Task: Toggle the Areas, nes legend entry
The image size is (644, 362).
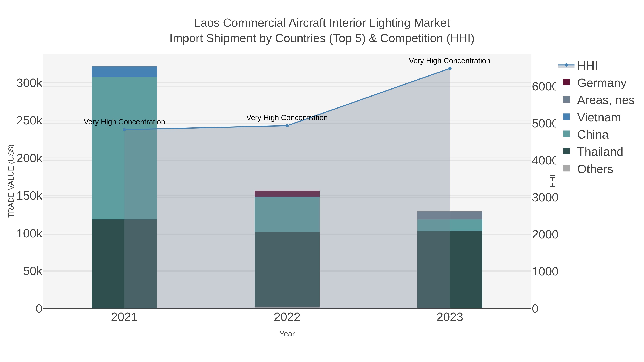Action: pos(599,100)
